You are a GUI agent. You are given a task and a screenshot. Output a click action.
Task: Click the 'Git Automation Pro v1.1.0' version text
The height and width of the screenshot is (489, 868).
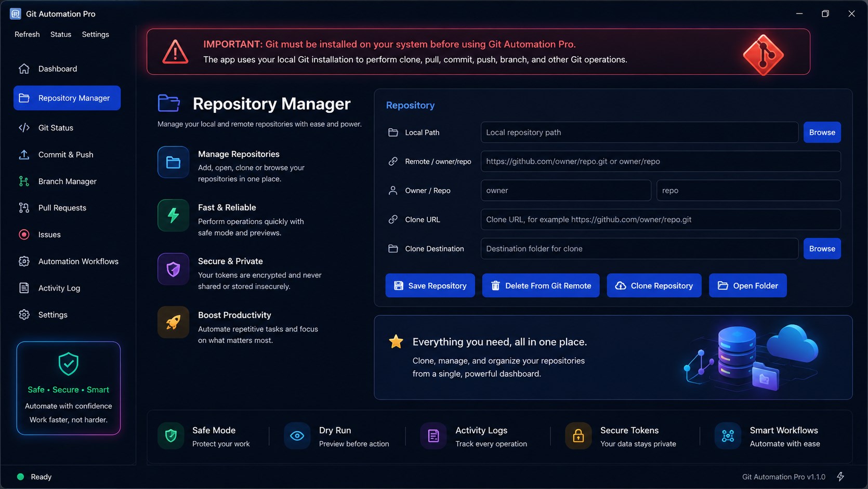[784, 477]
